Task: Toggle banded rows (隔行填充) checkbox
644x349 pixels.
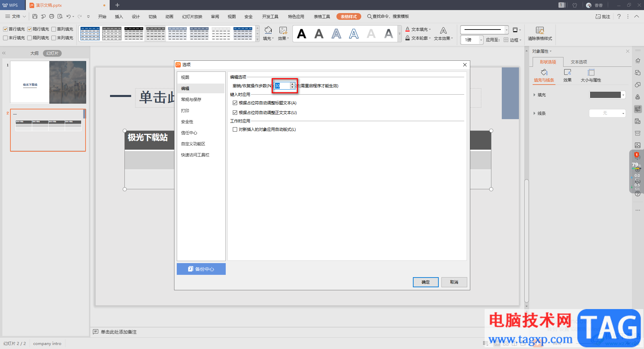Action: 30,29
